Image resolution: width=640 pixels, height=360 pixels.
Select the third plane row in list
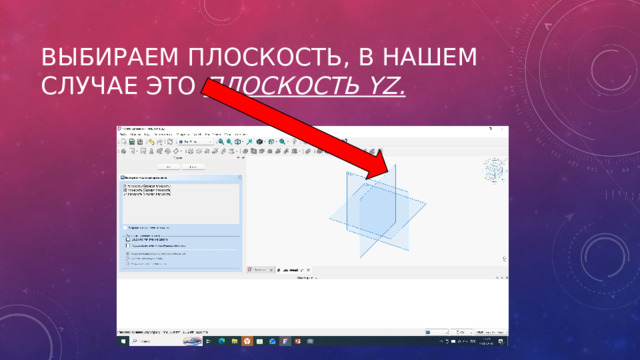(147, 194)
